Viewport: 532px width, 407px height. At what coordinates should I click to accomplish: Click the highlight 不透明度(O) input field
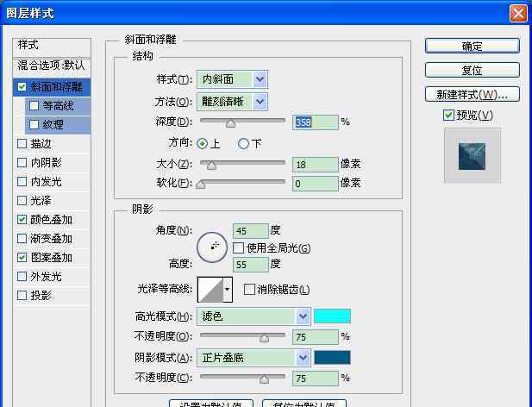point(316,337)
